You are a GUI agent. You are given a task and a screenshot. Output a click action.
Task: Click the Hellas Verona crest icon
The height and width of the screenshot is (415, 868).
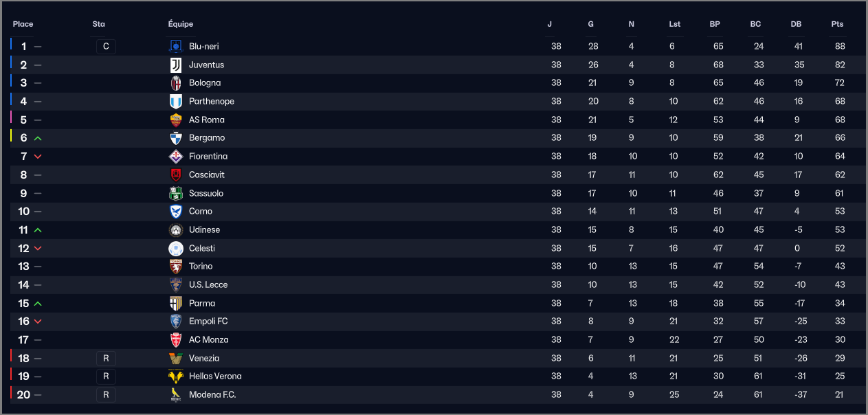[176, 377]
